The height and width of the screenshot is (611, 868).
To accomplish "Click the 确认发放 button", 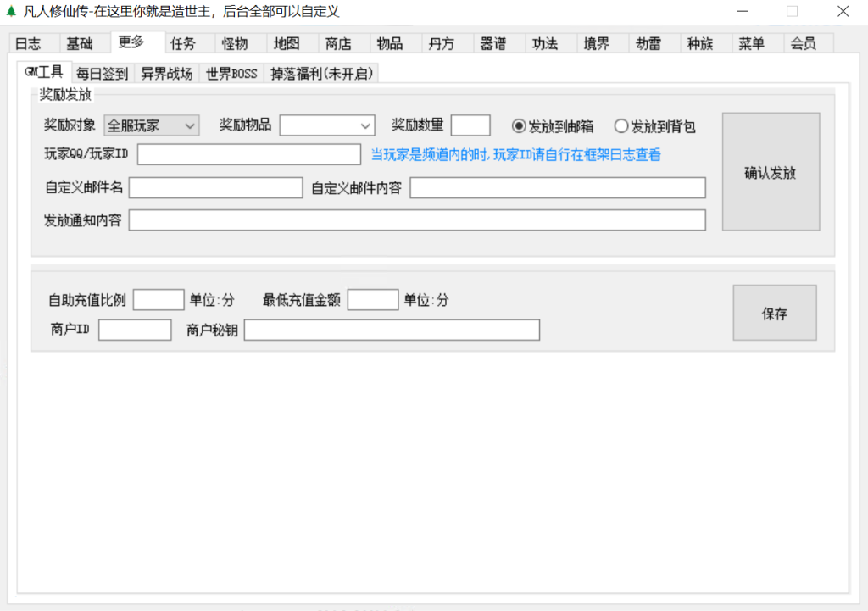I will pyautogui.click(x=771, y=172).
